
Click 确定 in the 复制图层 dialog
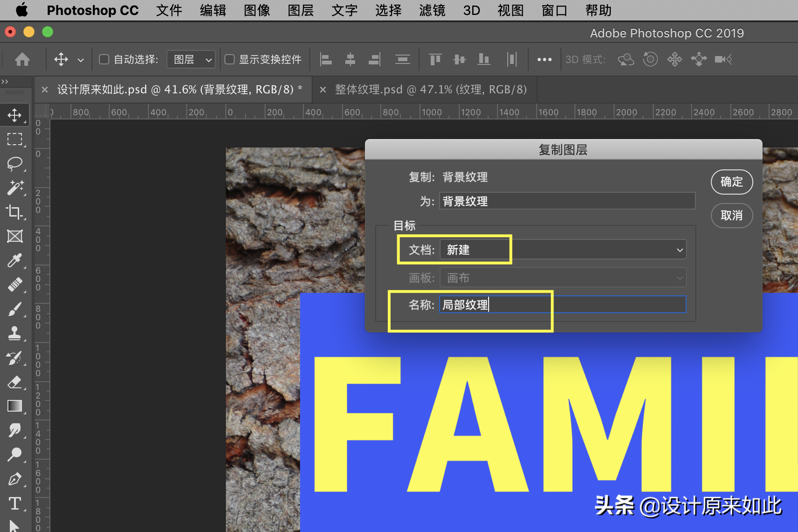(x=731, y=182)
